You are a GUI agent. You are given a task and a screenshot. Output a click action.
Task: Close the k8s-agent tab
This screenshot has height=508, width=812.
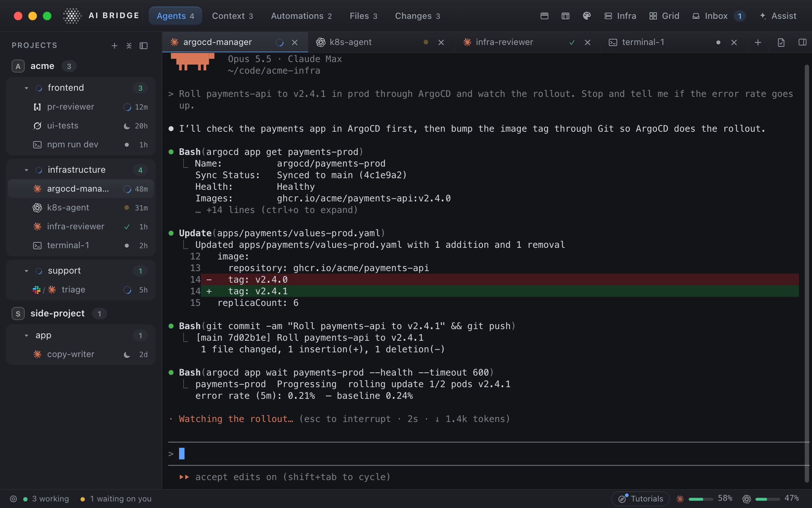click(441, 42)
